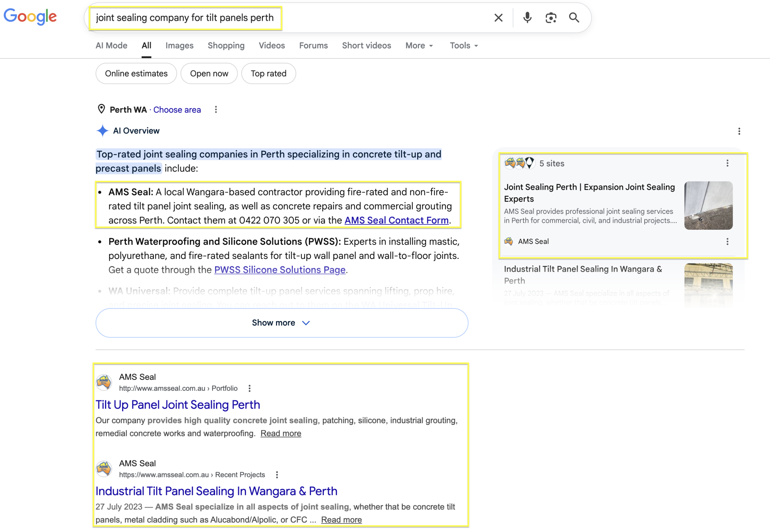
Task: Open the Shopping tab
Action: pos(226,45)
